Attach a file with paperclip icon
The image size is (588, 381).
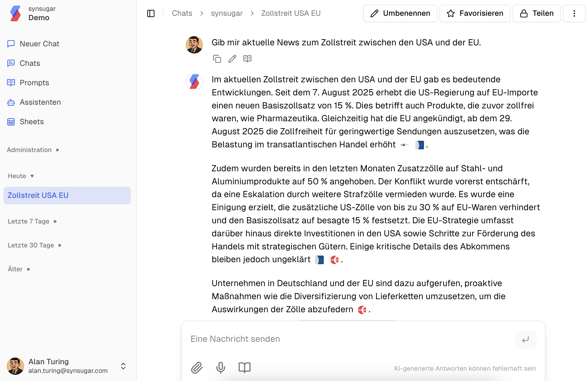pyautogui.click(x=197, y=367)
